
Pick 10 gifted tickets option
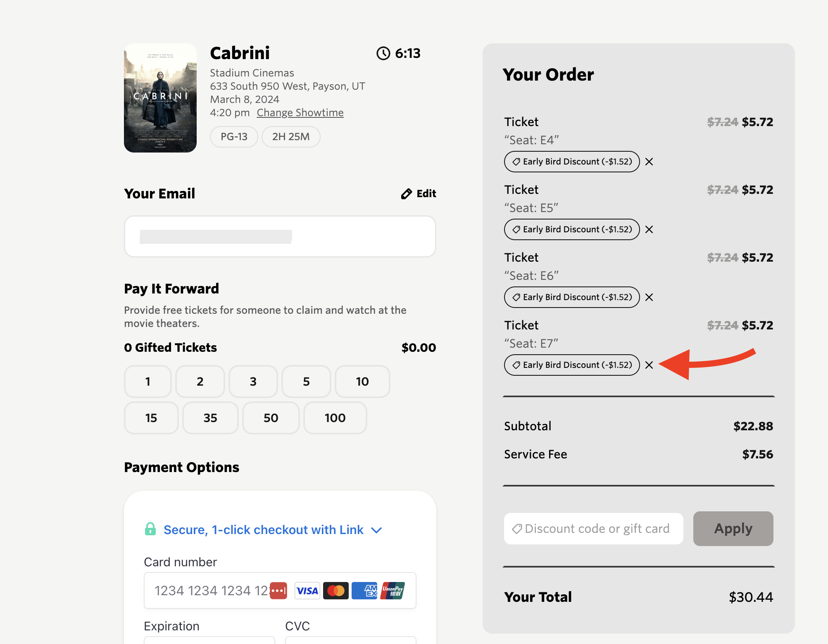click(362, 382)
